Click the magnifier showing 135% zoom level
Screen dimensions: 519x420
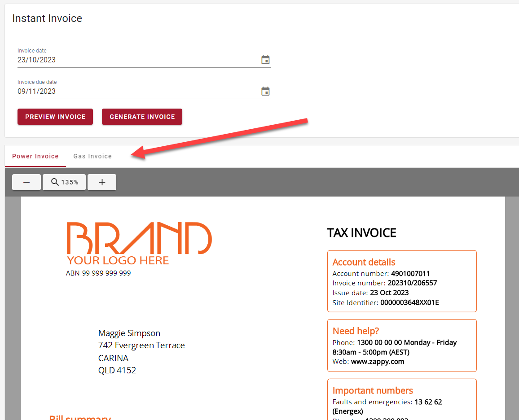click(64, 182)
